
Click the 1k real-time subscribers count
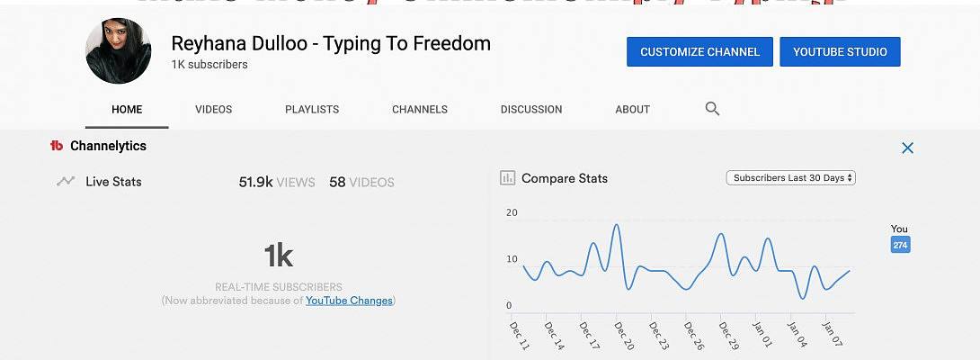pos(279,257)
